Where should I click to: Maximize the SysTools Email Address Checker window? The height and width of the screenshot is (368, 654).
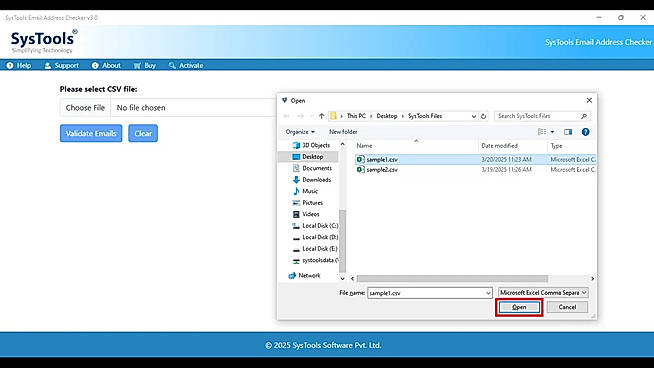[x=621, y=18]
